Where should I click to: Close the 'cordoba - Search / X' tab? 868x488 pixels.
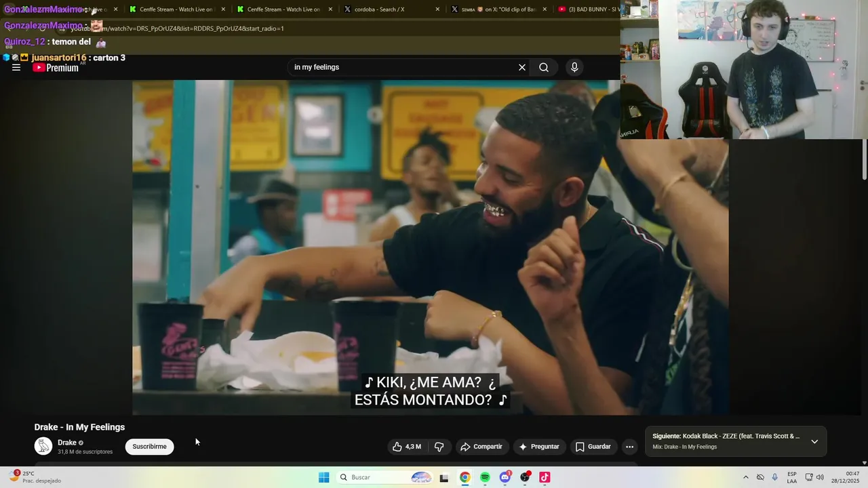point(437,9)
